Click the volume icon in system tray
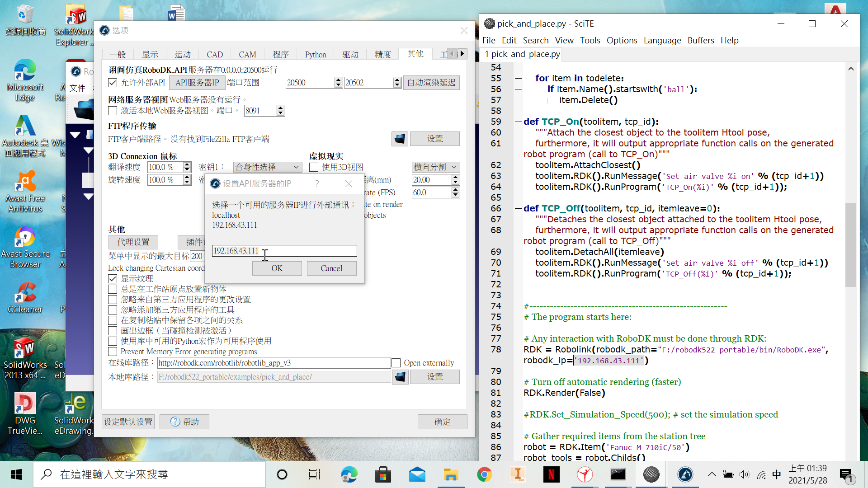Screen dimensions: 868x488 pos(744,474)
